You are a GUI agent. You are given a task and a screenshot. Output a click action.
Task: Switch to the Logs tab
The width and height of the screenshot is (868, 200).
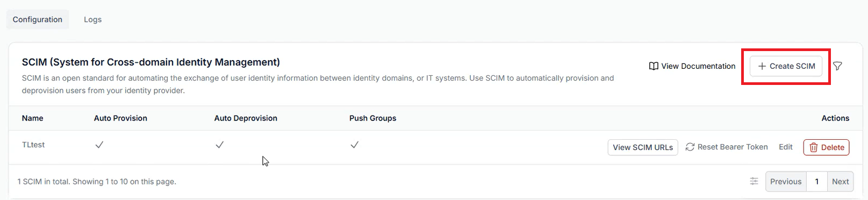coord(92,19)
